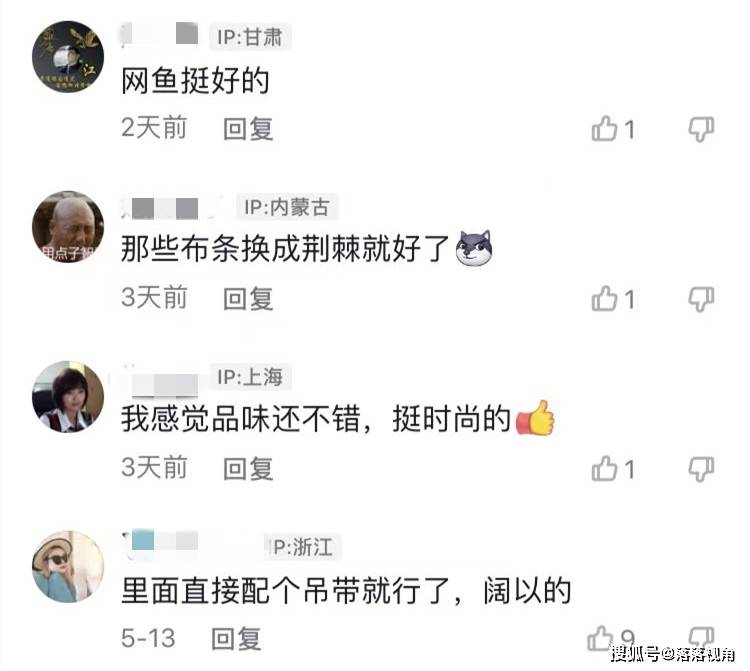
Task: Reply to the Zhejiang user's 5-13 comment
Action: point(236,639)
